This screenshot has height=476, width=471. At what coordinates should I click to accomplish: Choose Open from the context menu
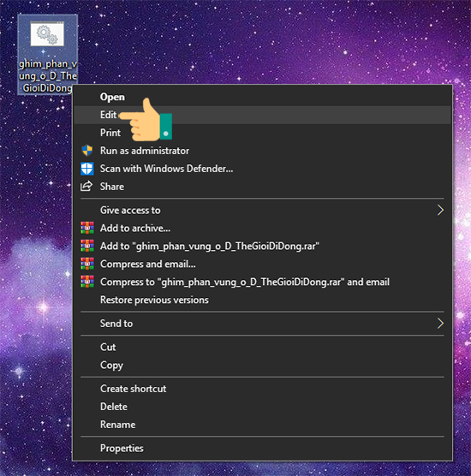click(x=262, y=97)
